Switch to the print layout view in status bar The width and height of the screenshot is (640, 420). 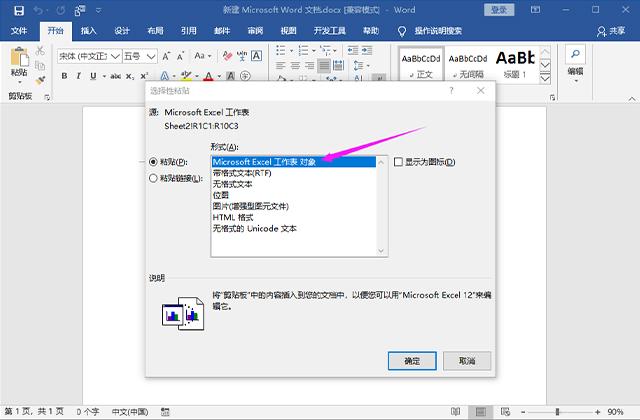[x=481, y=411]
